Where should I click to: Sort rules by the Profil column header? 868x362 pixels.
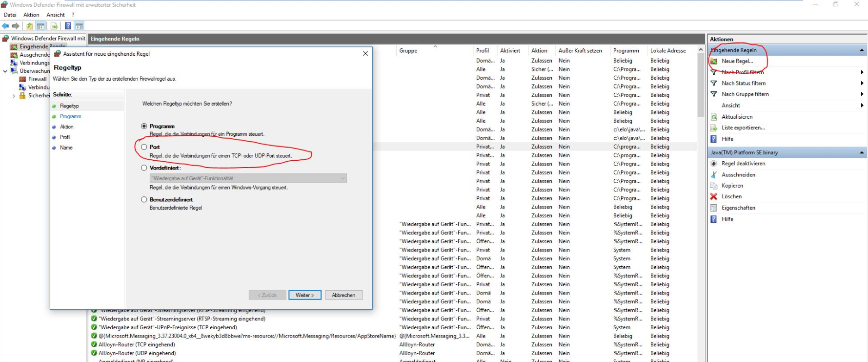[x=482, y=50]
